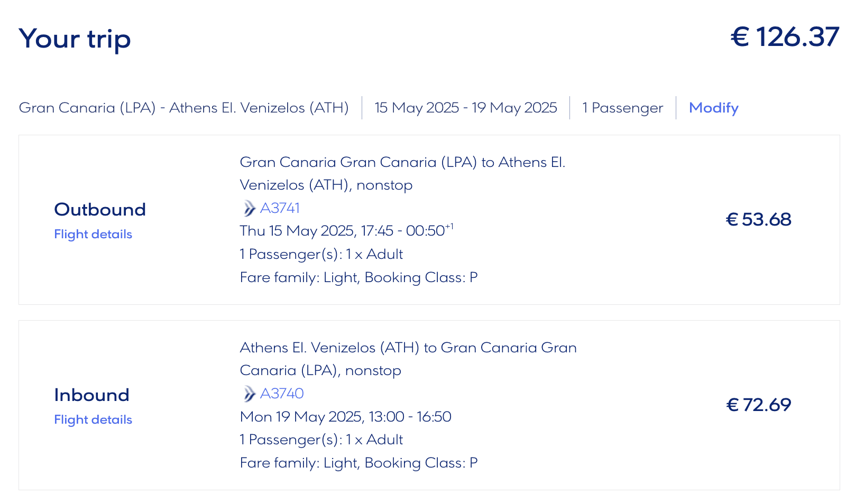This screenshot has height=504, width=846.
Task: Open flight number A3741 link
Action: click(x=280, y=208)
